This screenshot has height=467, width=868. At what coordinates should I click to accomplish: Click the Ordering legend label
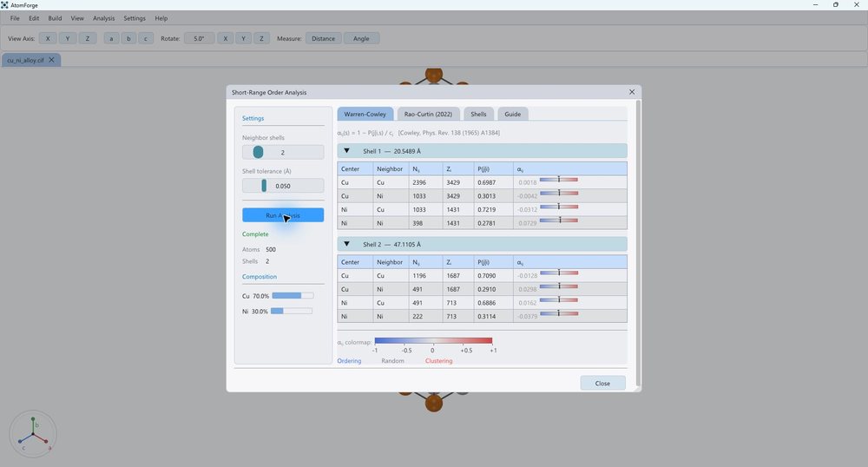(349, 361)
